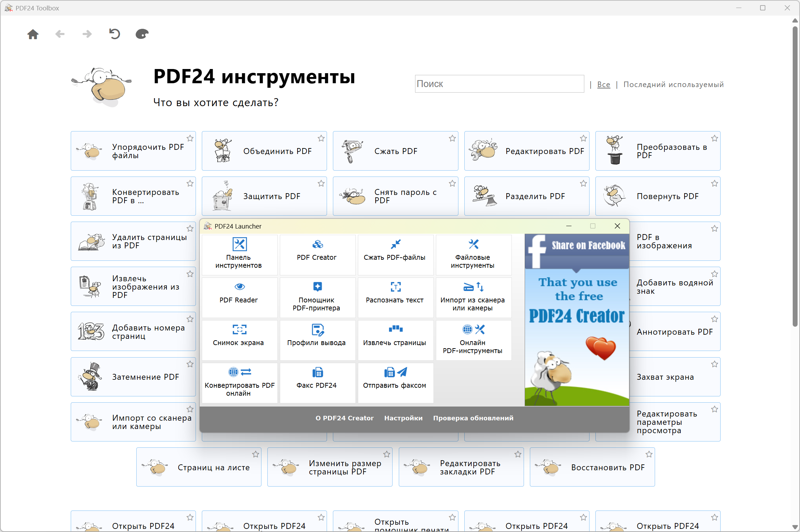Toggle star on Конвертировать PDF в card
This screenshot has height=532, width=800.
coord(190,183)
